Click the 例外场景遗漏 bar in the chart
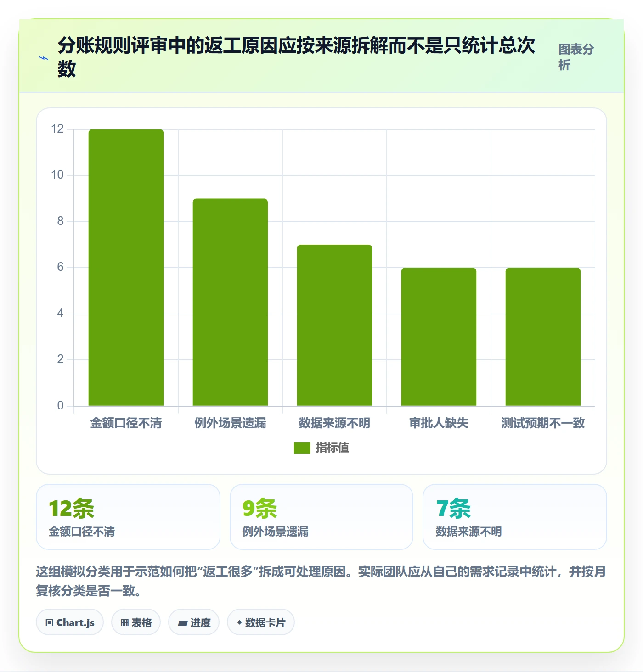The image size is (643, 672). point(230,302)
